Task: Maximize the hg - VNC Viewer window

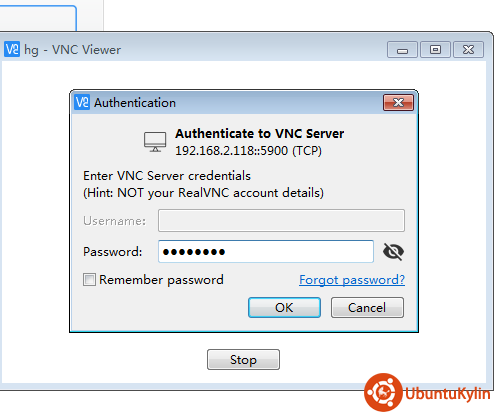Action: 435,50
